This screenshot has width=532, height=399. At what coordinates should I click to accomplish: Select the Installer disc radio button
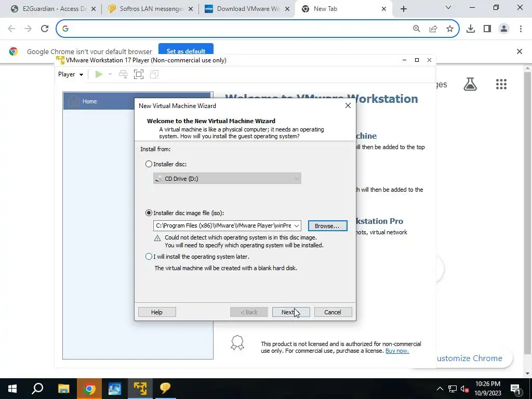coord(149,164)
